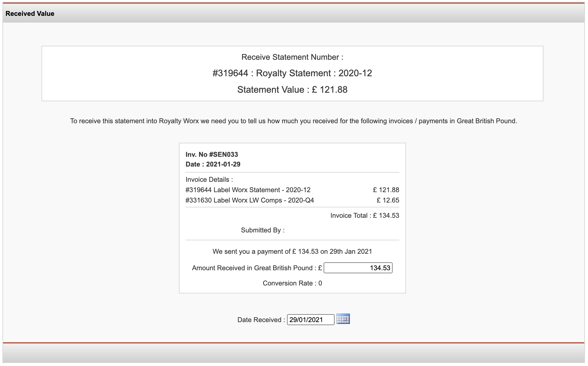
Task: Click the Amount Received input field
Action: 358,268
